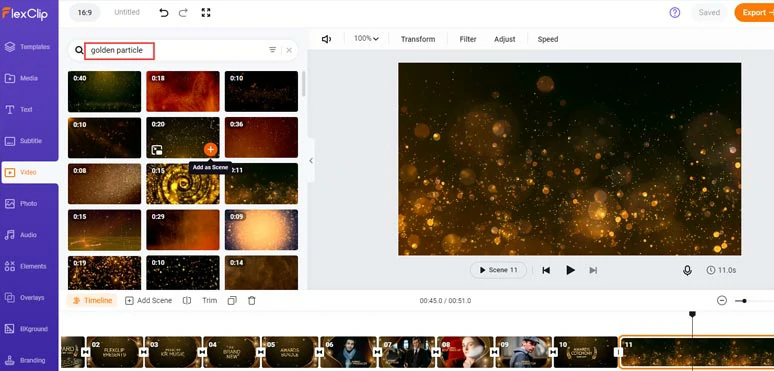The height and width of the screenshot is (371, 774).
Task: Open the Branding sidebar panel
Action: tap(25, 360)
